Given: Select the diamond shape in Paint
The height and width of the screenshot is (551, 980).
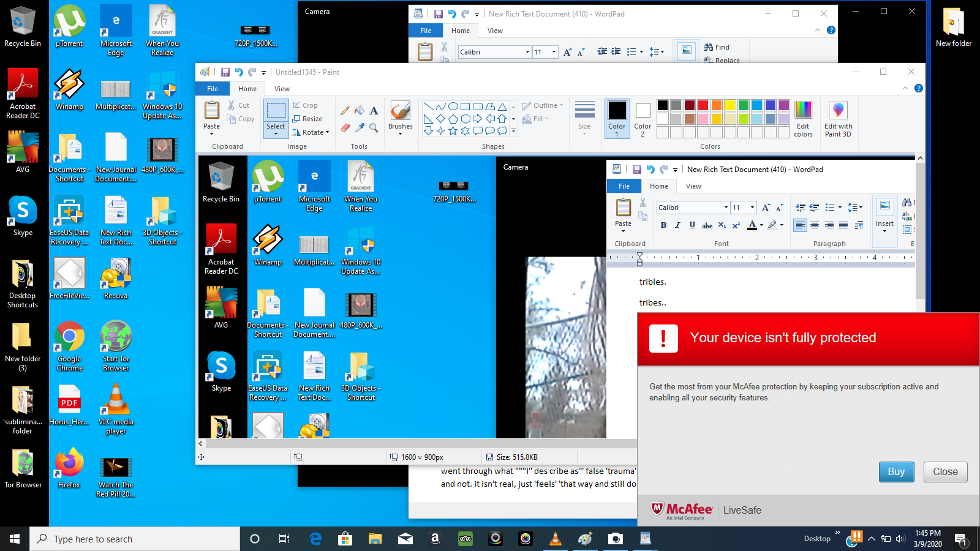Looking at the screenshot, I should [x=440, y=119].
